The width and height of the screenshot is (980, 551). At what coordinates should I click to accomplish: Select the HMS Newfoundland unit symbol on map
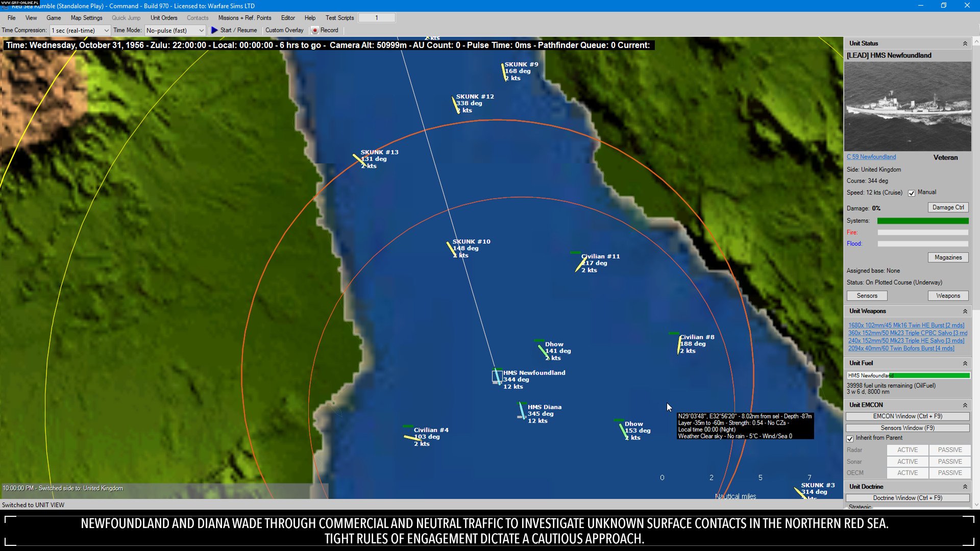tap(496, 376)
